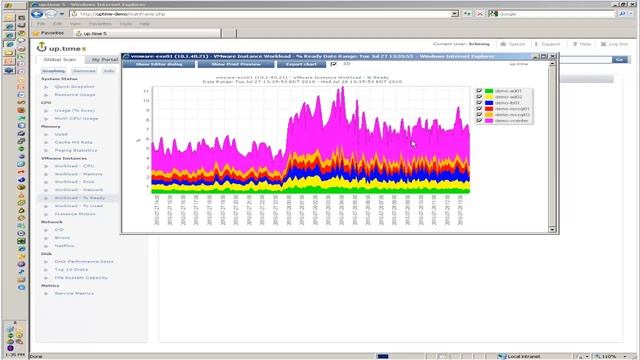
Task: Toggle the green demo-ad01 series checkbox
Action: tap(479, 91)
